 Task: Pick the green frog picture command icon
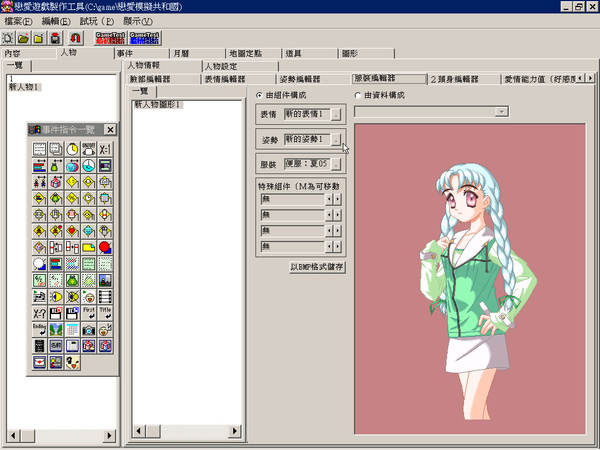pos(72,280)
